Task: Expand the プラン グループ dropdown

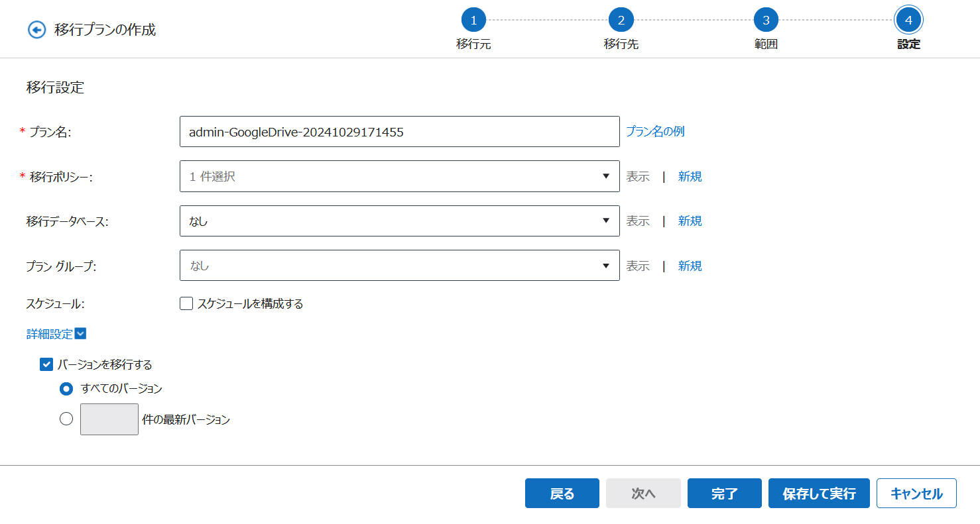Action: pyautogui.click(x=399, y=265)
